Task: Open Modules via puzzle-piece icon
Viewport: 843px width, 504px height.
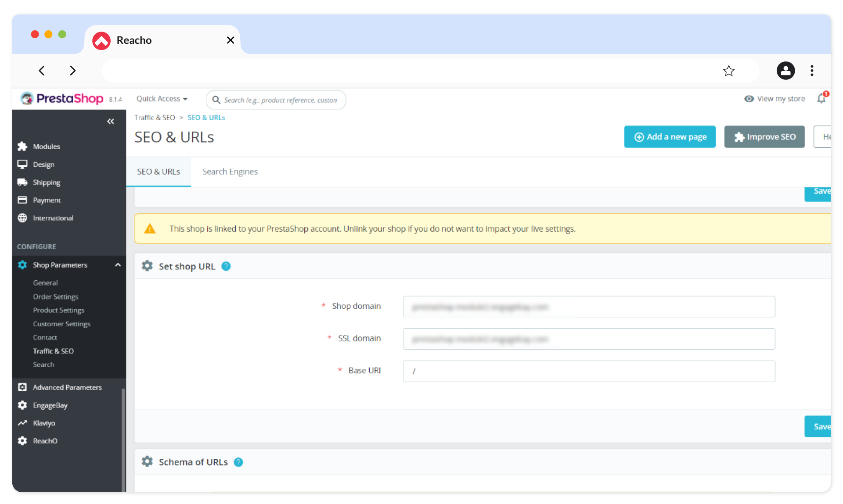Action: coord(22,147)
